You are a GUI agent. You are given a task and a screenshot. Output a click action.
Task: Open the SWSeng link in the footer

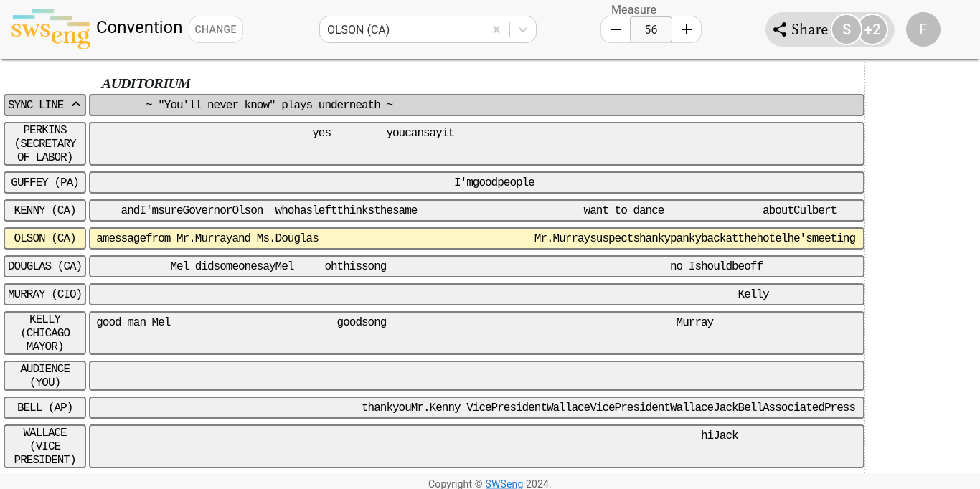click(504, 484)
